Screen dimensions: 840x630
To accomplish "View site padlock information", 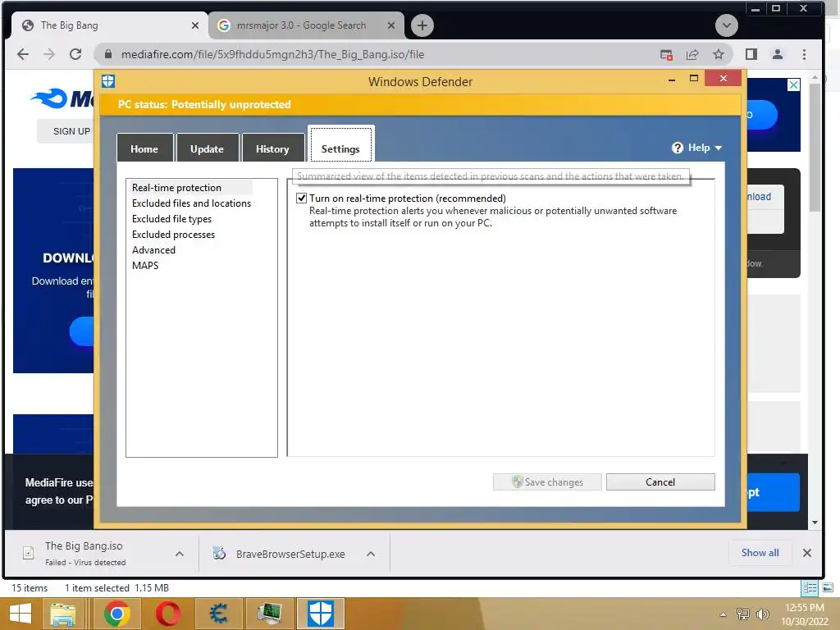I will click(107, 54).
